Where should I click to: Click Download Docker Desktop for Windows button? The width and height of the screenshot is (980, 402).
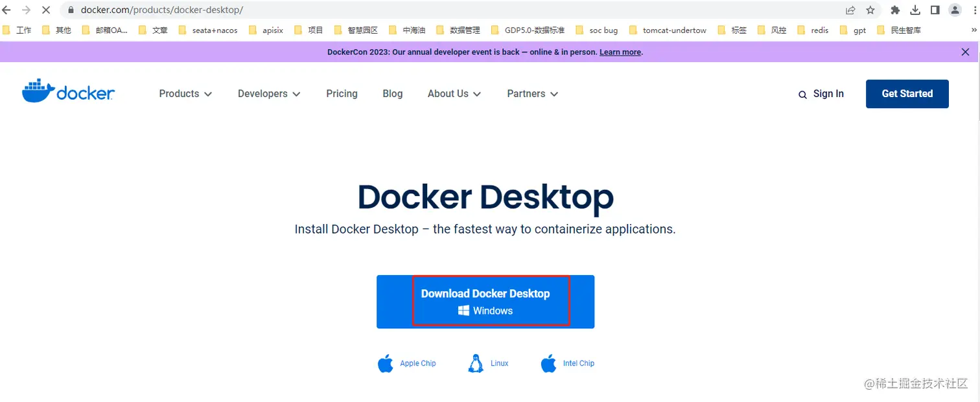[485, 302]
